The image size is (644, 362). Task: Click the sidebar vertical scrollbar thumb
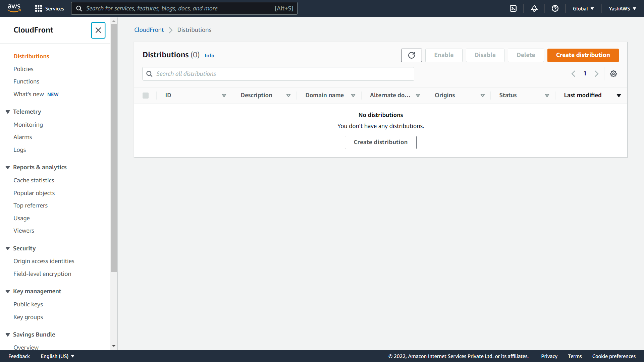114,147
